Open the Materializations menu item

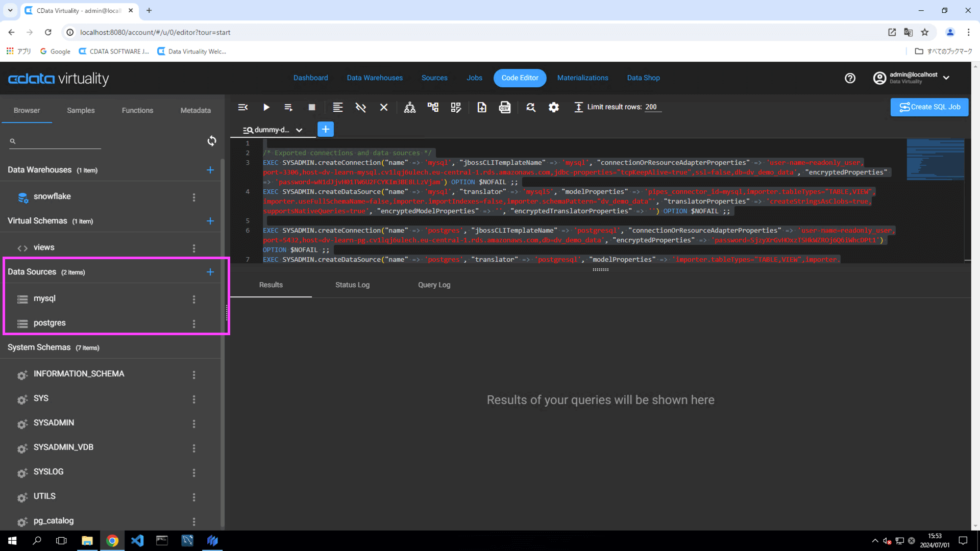[582, 78]
